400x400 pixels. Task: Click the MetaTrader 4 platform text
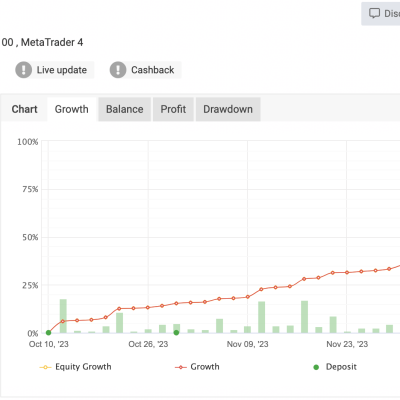[x=52, y=42]
